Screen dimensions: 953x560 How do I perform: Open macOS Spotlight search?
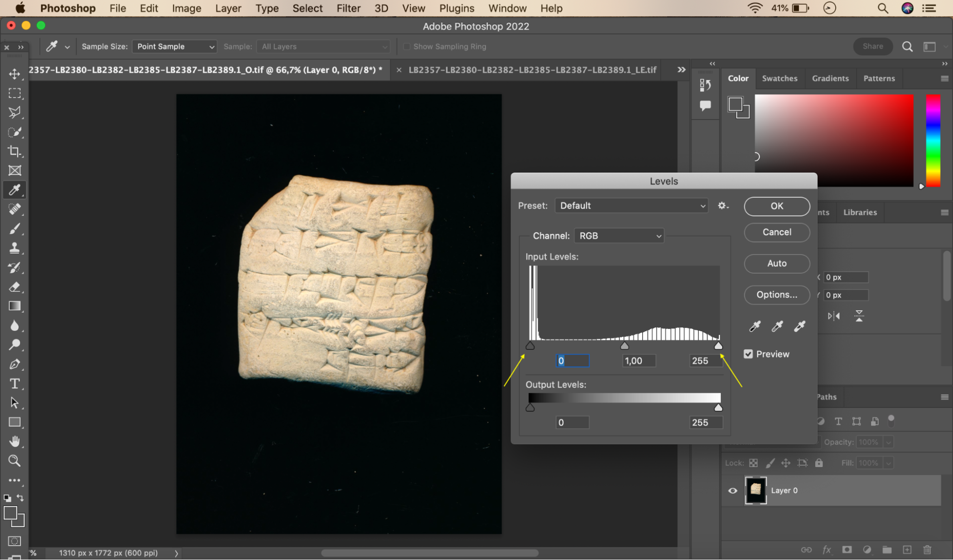882,8
